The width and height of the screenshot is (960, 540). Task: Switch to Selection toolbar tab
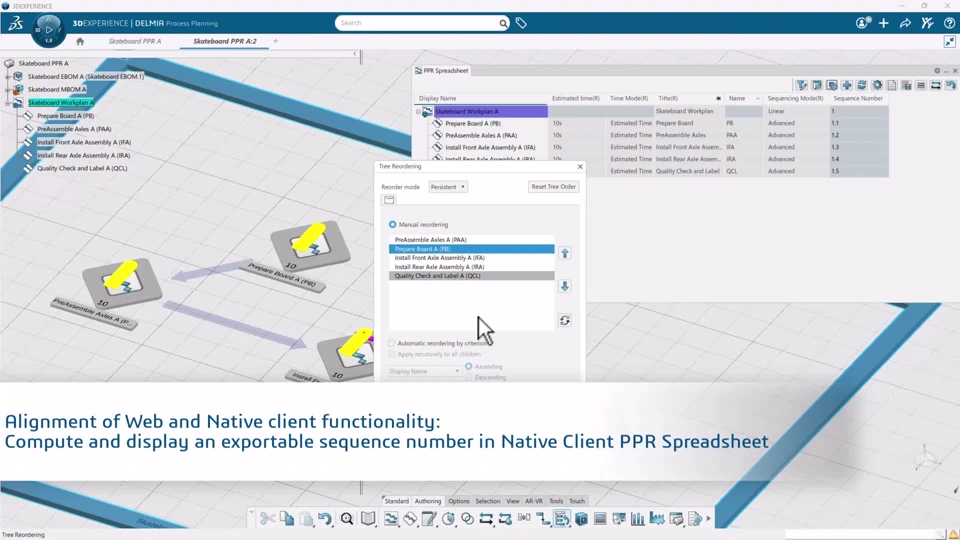tap(488, 501)
